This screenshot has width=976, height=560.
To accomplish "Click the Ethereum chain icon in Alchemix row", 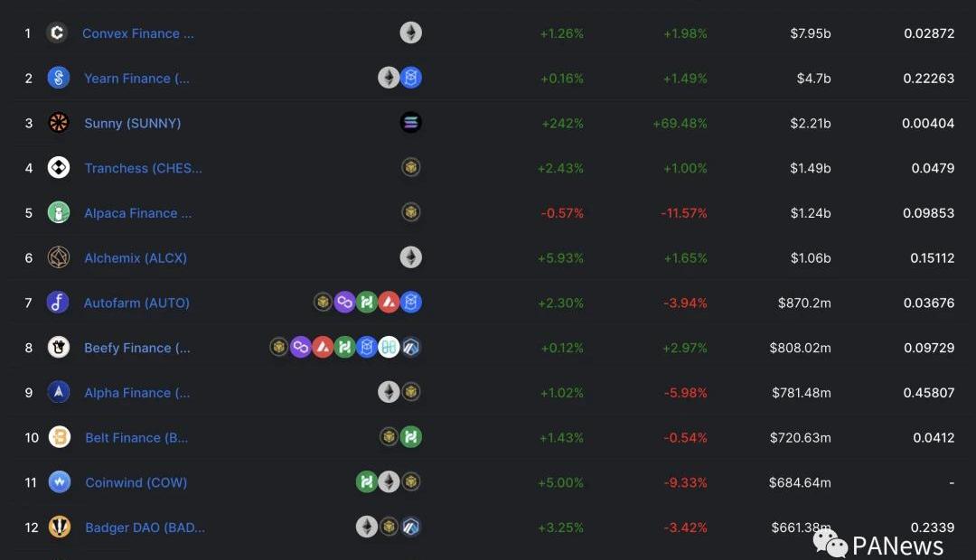I will [411, 257].
